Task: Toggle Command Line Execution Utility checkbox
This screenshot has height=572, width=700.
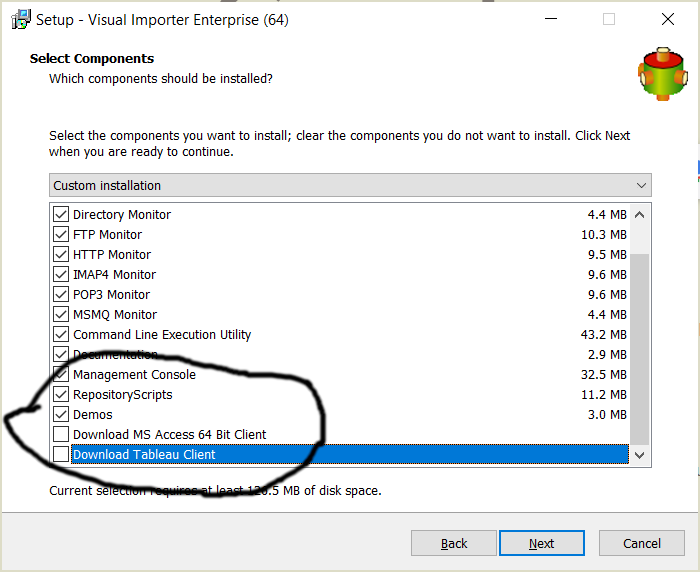Action: [61, 334]
